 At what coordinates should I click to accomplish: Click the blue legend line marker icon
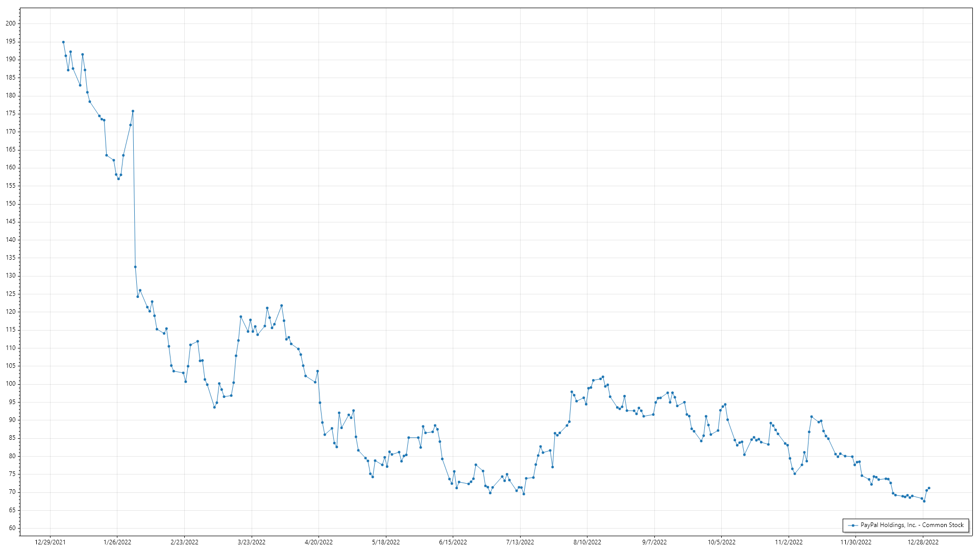pyautogui.click(x=853, y=525)
